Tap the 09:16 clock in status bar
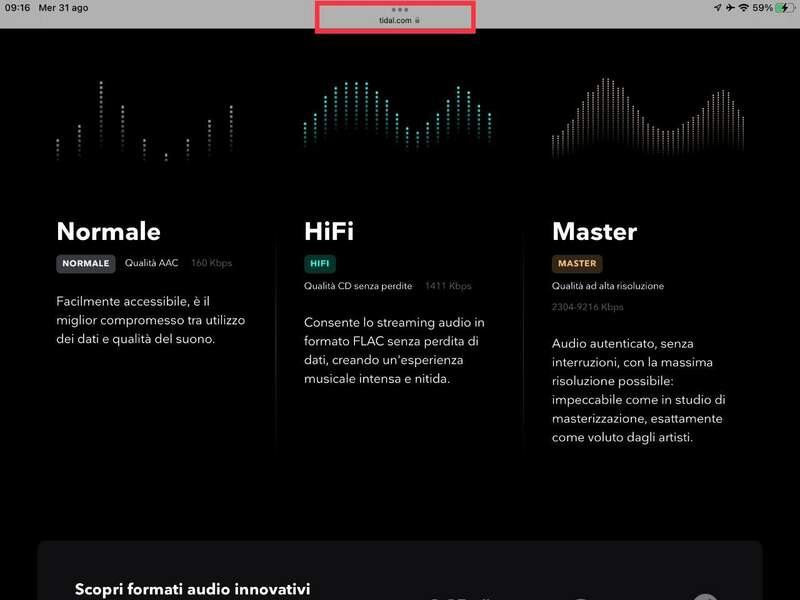Viewport: 800px width, 600px height. click(17, 8)
